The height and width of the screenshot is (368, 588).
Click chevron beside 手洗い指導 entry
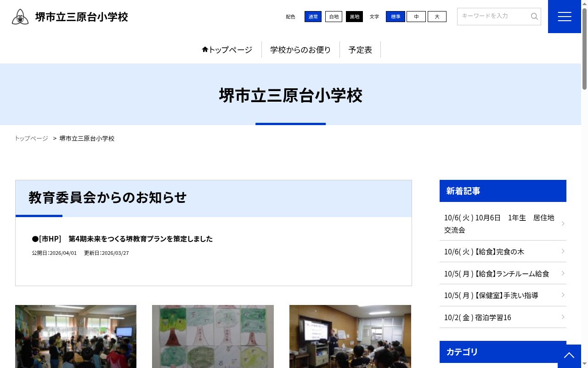[563, 295]
